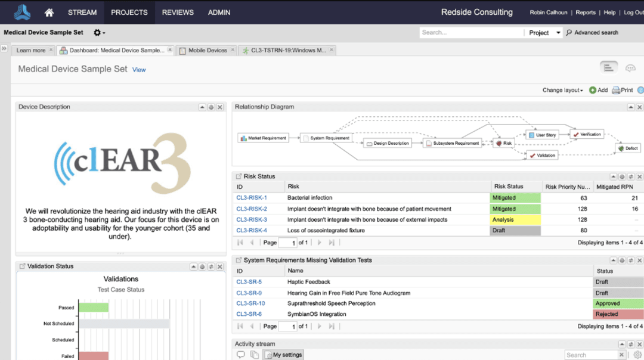644x360 pixels.
Task: Click View next to Medical Device Sample Set
Action: 139,69
